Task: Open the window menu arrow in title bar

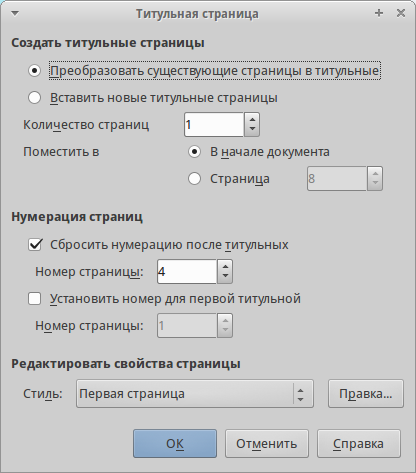Action: 15,14
